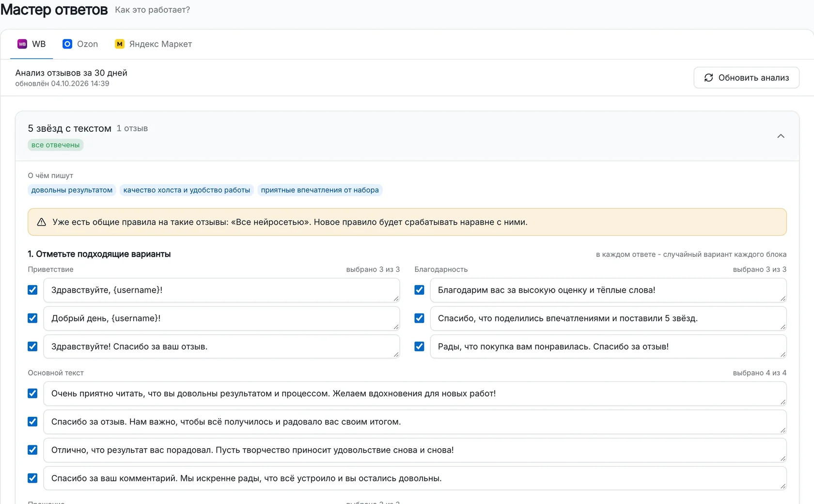Uncheck the Добрый день, {username}! checkbox
814x504 pixels.
(x=32, y=318)
